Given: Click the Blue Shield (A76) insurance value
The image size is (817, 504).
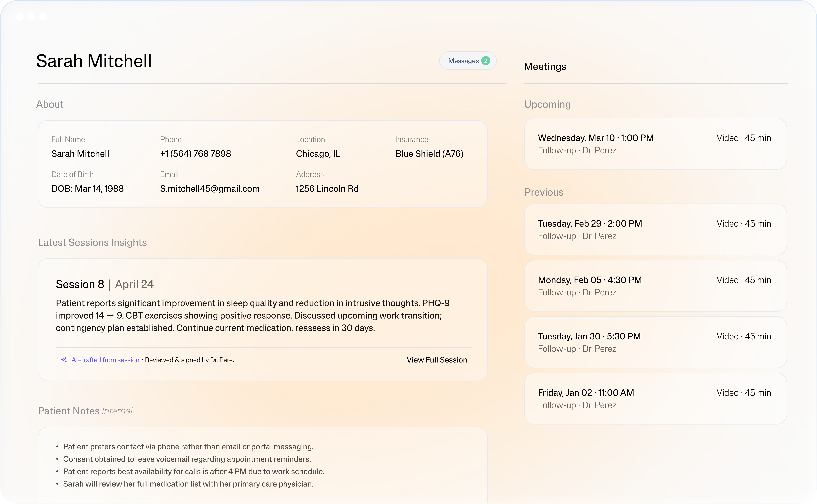Looking at the screenshot, I should click(429, 154).
